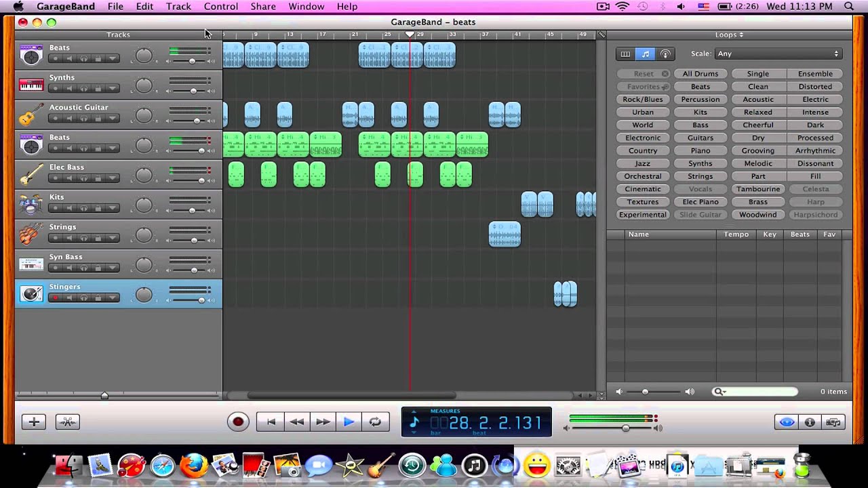This screenshot has width=868, height=488.
Task: Click the loop search magnifier icon
Action: coord(719,392)
